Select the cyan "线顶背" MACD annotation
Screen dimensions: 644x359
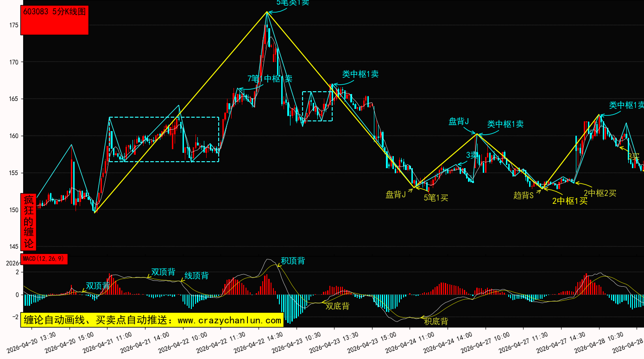(x=196, y=276)
